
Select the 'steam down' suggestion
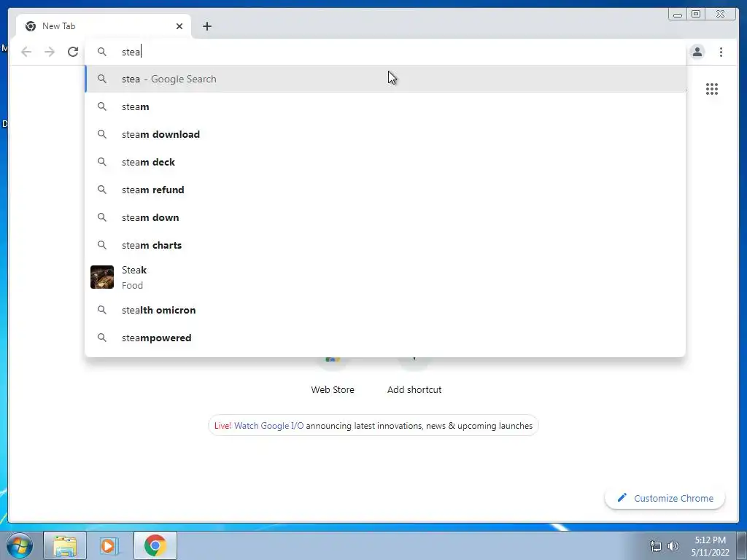pos(385,217)
